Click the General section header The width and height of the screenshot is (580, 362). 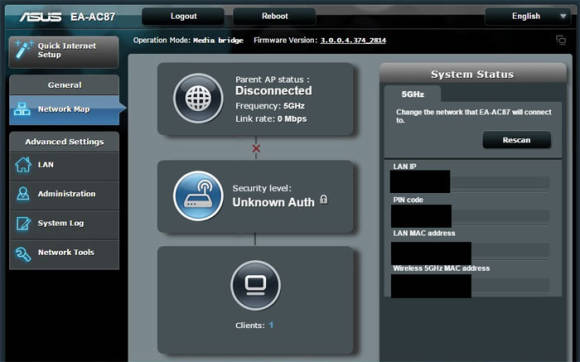pyautogui.click(x=64, y=85)
